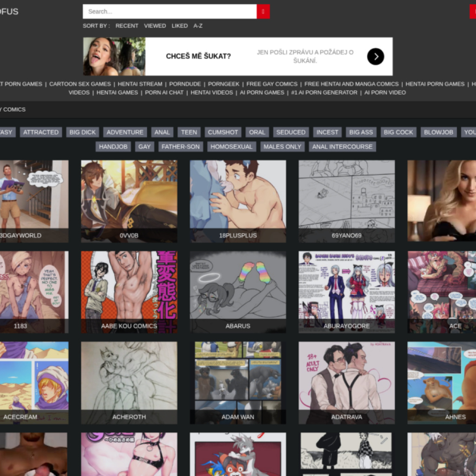Open the Acheroth artist thumbnail

(129, 382)
